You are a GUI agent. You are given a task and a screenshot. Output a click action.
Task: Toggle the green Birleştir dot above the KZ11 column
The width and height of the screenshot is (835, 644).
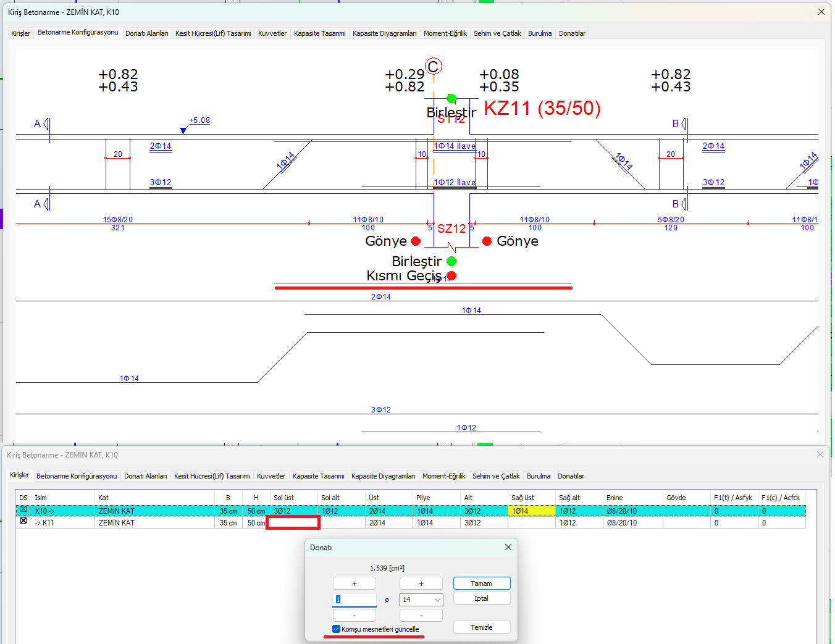tap(451, 98)
